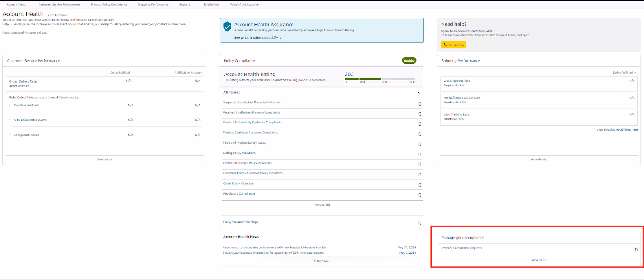Click the phone icon on Call me now
Screen dimensions: 644x280
pyautogui.click(x=446, y=45)
